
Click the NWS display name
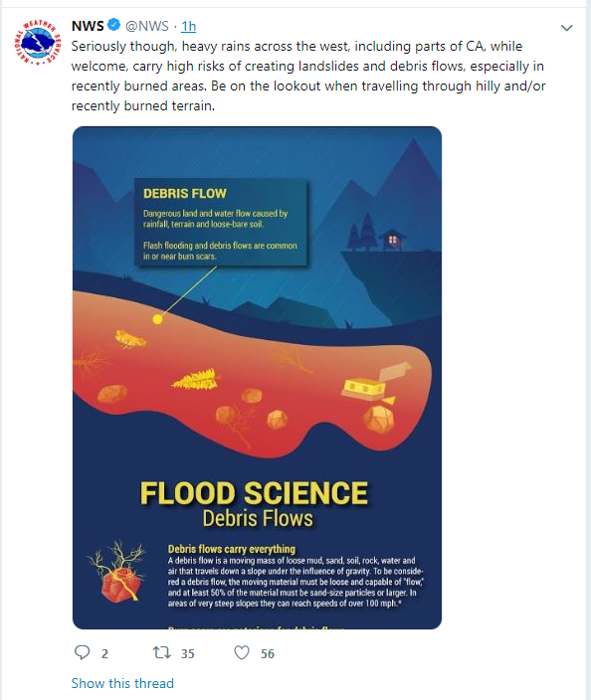click(88, 26)
